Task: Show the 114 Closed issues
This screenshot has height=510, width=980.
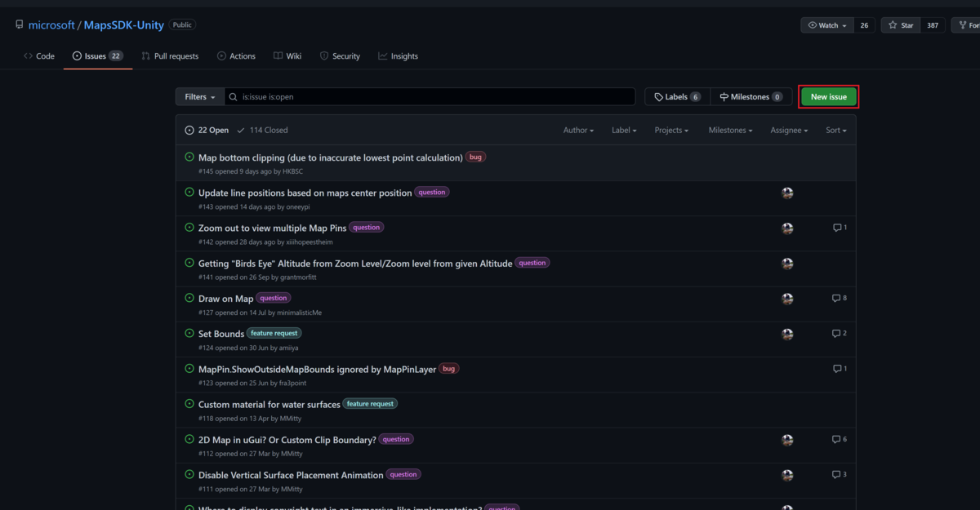Action: (x=263, y=131)
